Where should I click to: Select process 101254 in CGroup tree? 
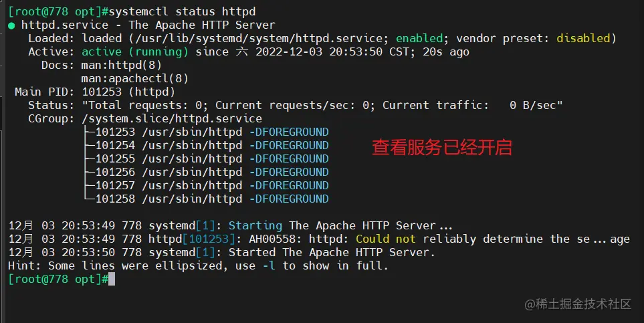pyautogui.click(x=114, y=145)
